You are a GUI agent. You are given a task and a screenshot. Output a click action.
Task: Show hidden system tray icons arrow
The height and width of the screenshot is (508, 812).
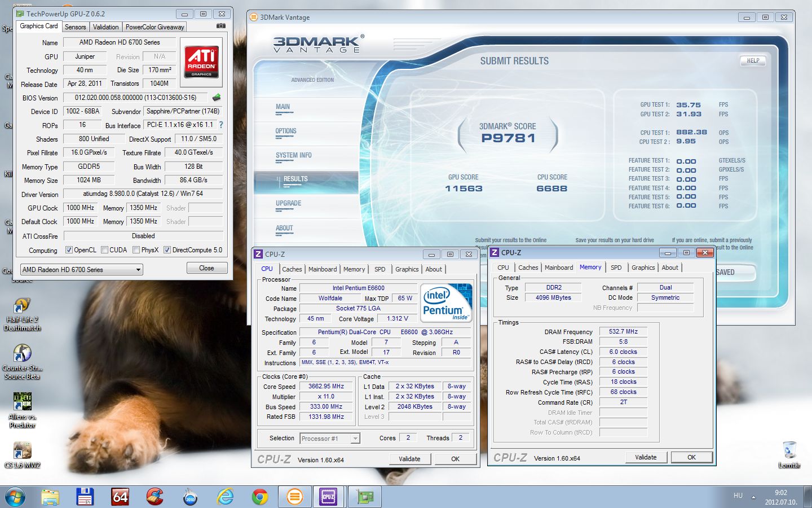tap(753, 497)
